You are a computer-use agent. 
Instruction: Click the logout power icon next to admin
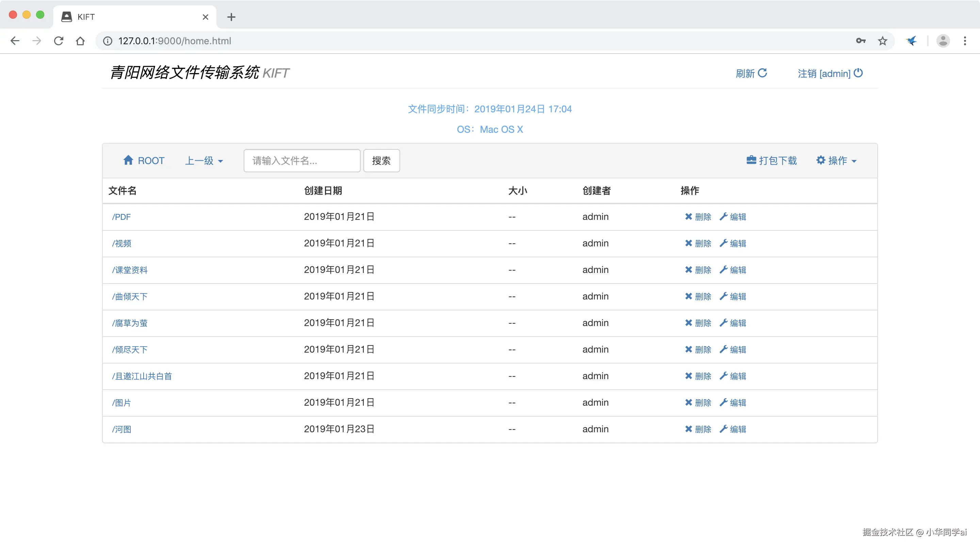pyautogui.click(x=858, y=73)
